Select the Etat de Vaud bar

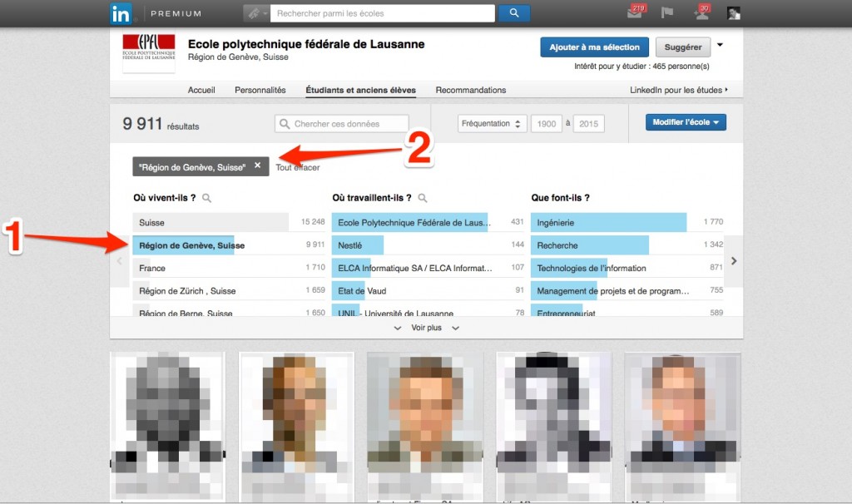(428, 291)
